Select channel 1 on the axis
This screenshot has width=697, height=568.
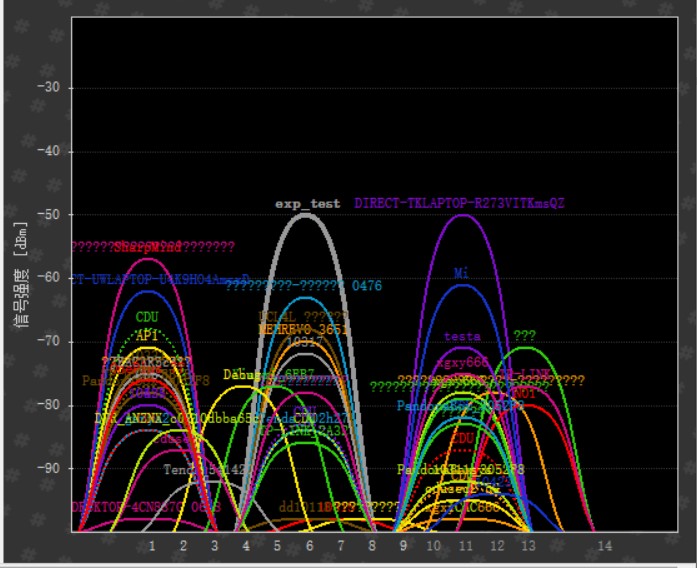coord(152,546)
